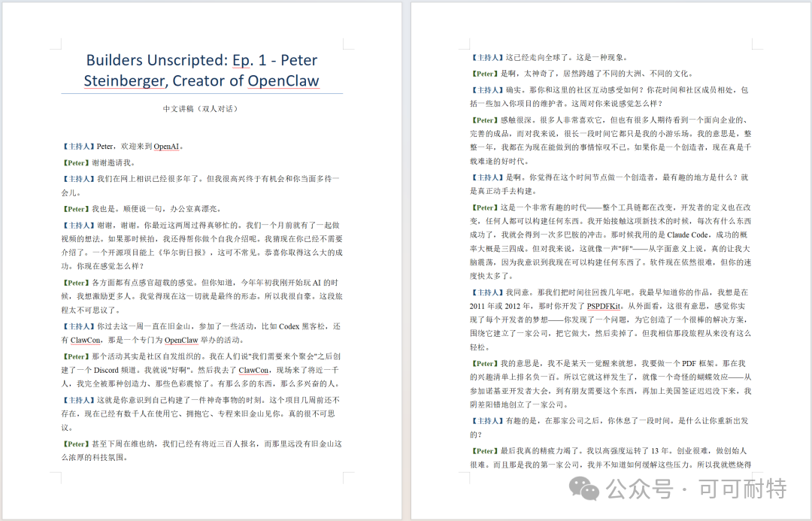This screenshot has width=812, height=521.
Task: Click the phrase "Codex 黑客松"
Action: [302, 326]
